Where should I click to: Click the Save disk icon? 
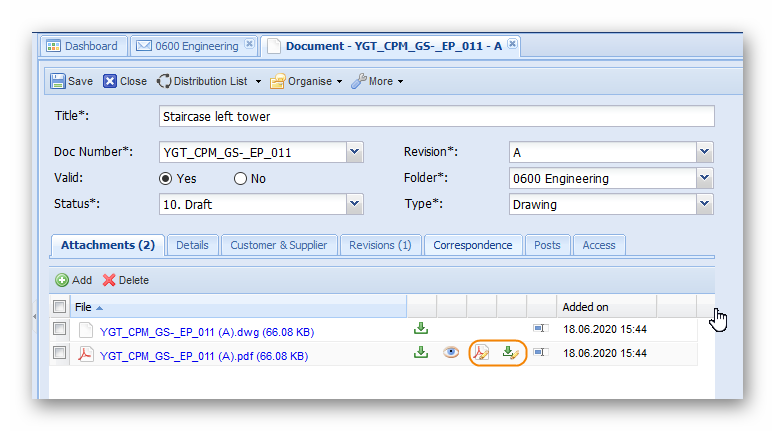[x=58, y=81]
